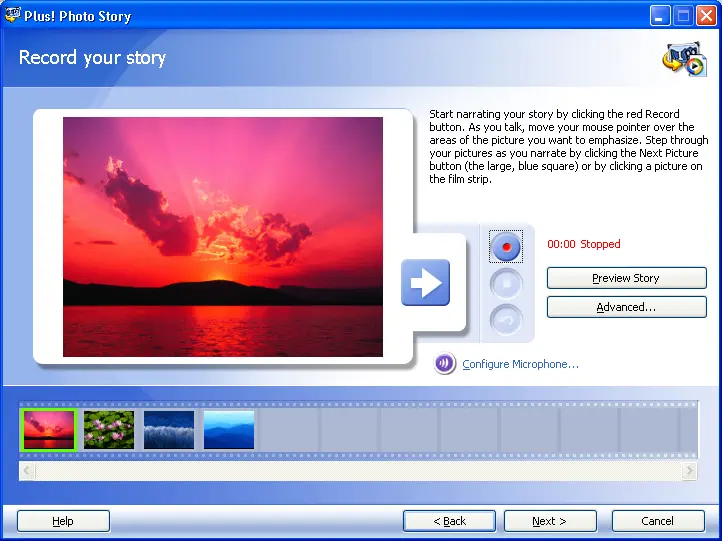The image size is (722, 541).
Task: Click the Help button
Action: coord(63,521)
